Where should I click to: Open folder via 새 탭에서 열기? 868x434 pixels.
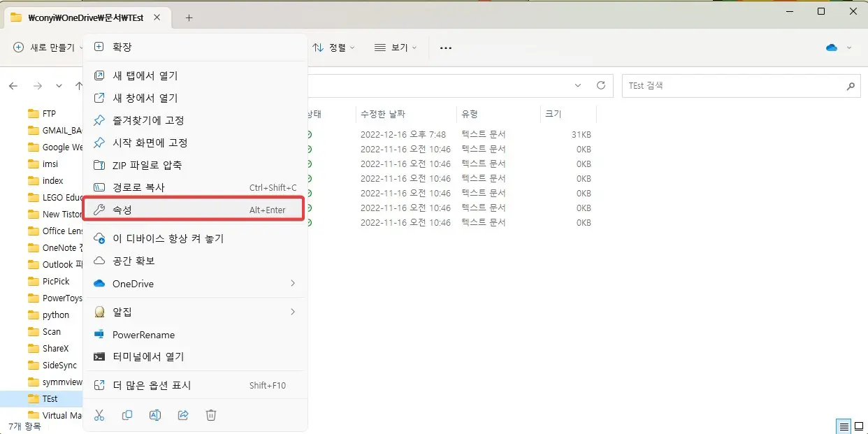coord(195,75)
